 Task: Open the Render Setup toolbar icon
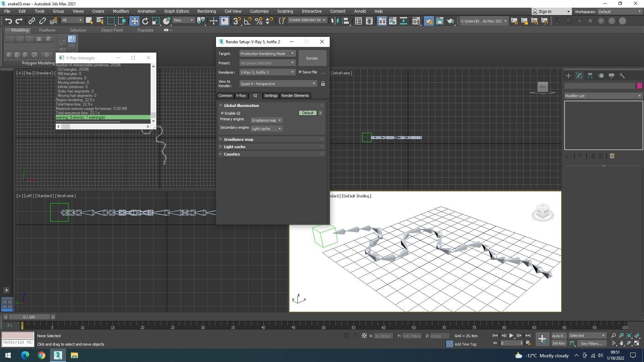(429, 21)
